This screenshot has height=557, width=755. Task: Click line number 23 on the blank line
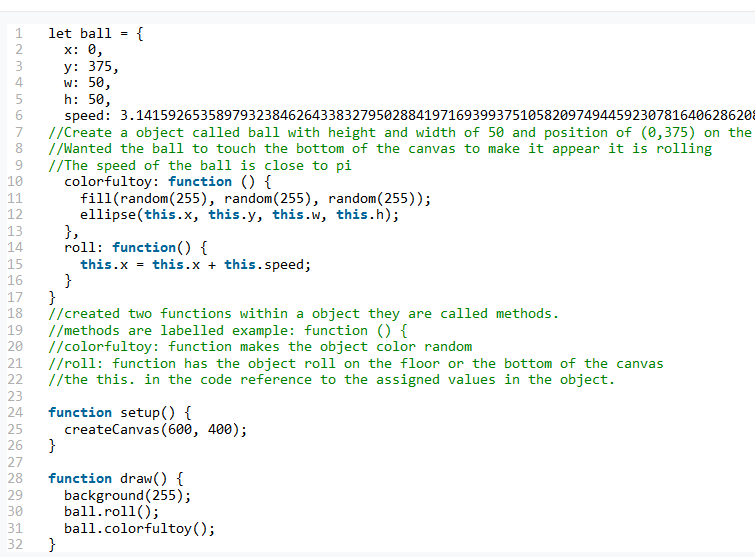(x=15, y=396)
